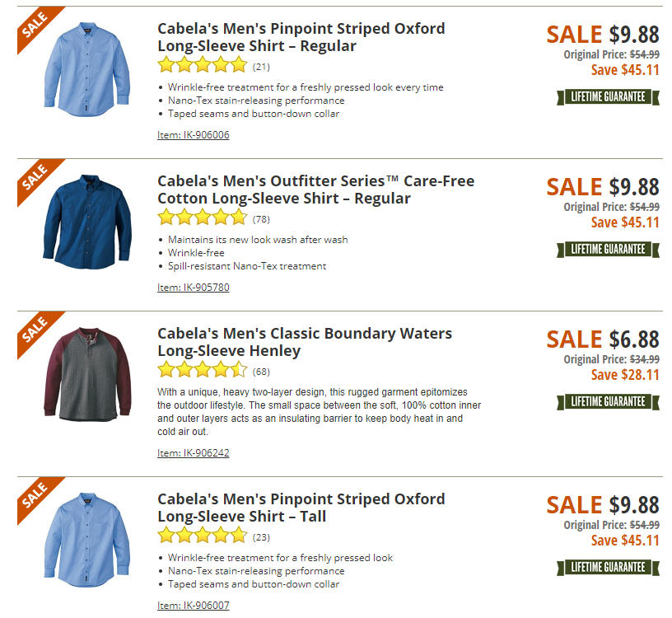
Task: Click Lifetime Guarantee badge on Oxford Regular shirt
Action: click(609, 97)
